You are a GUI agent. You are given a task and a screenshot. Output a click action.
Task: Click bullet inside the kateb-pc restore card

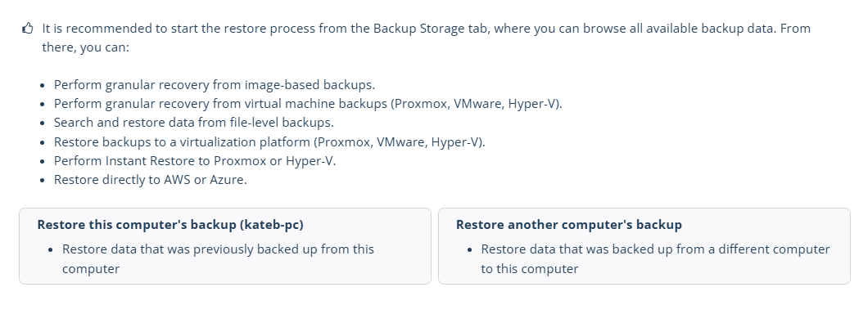(51, 250)
